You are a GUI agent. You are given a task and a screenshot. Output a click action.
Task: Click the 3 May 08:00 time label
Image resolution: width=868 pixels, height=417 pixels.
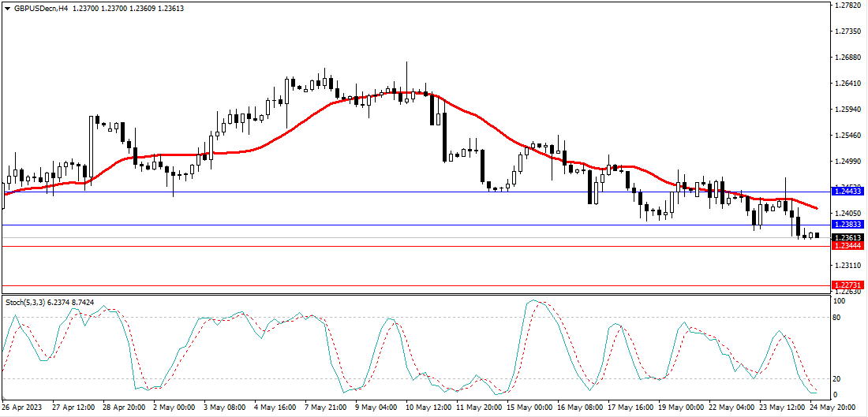(x=226, y=407)
